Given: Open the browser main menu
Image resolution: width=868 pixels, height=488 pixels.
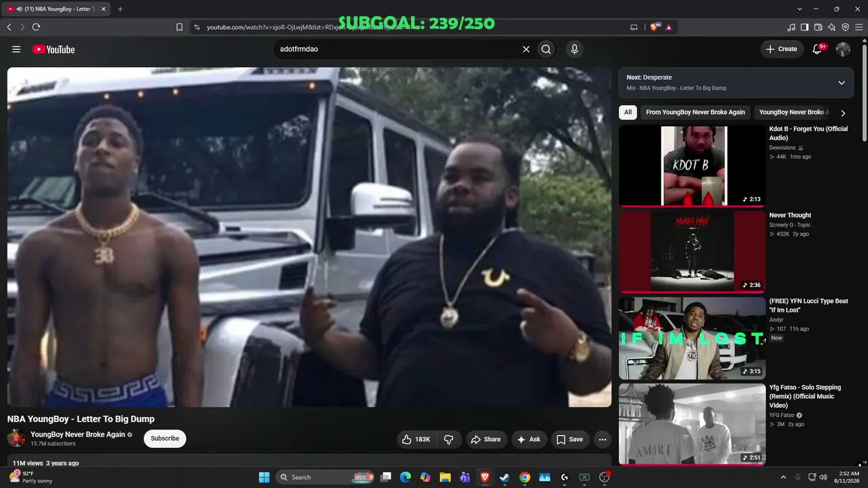Looking at the screenshot, I should (859, 27).
